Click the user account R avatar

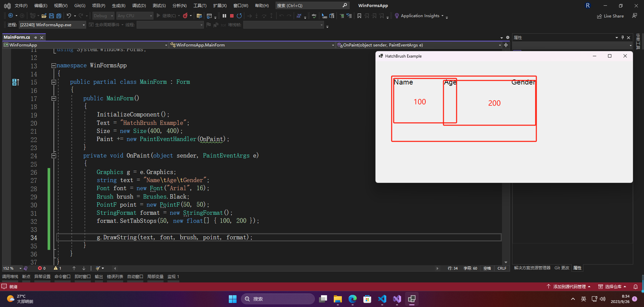point(588,5)
